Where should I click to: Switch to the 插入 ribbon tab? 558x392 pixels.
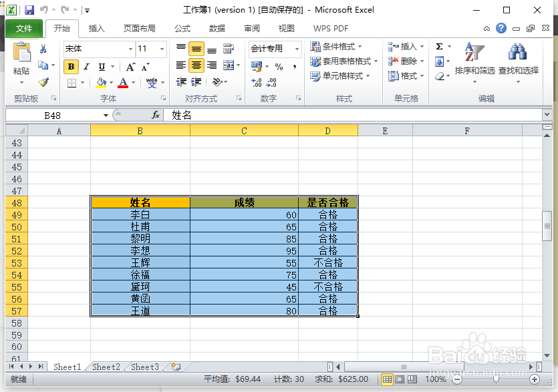click(97, 28)
